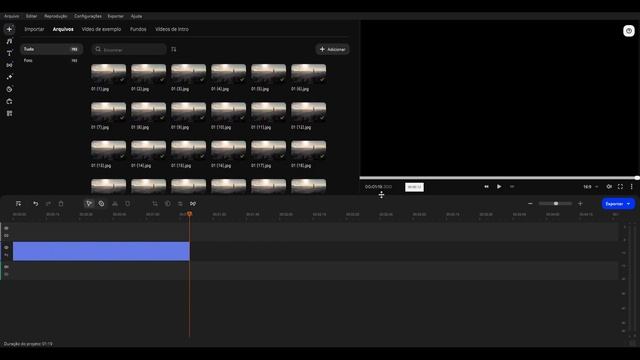The image size is (640, 360).
Task: Open the Exportar dropdown arrow
Action: click(629, 204)
